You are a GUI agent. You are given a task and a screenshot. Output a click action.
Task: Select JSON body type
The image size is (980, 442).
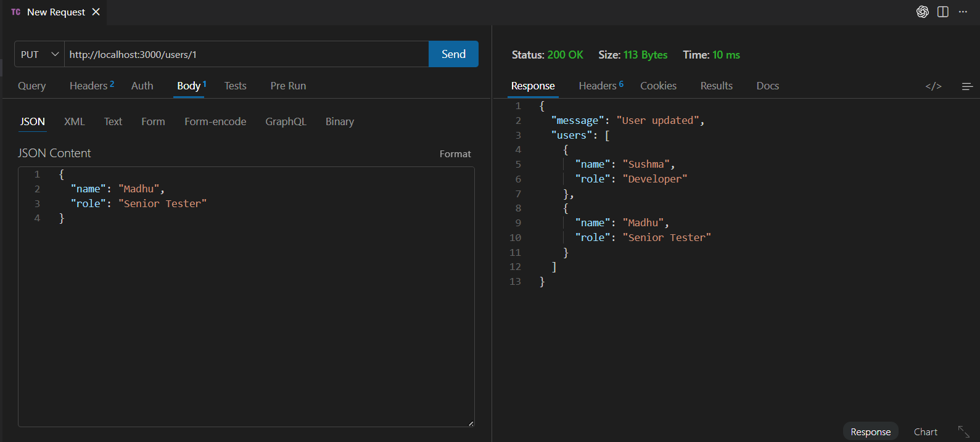point(33,121)
